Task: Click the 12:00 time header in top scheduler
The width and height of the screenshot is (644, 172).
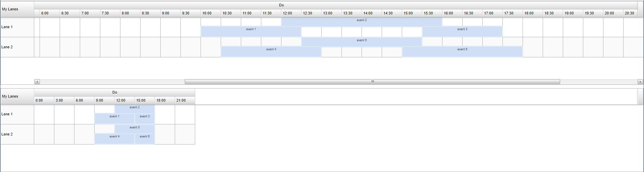Action: point(291,13)
